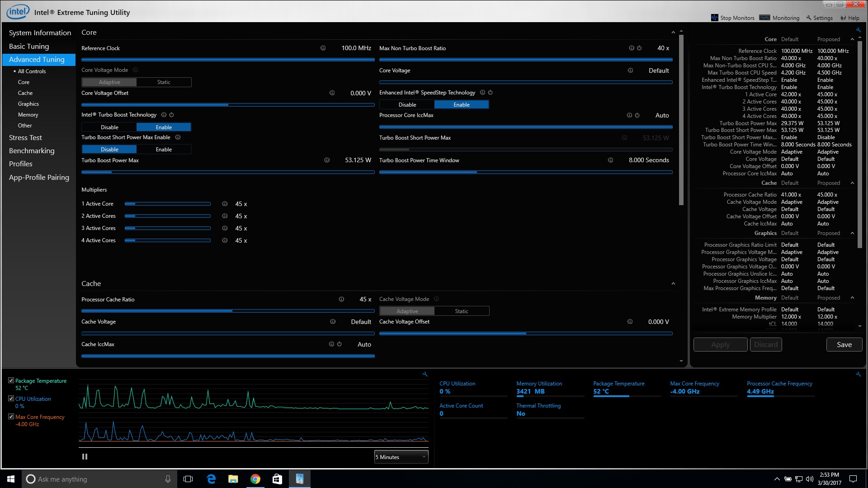Screen dimensions: 868x488
Task: Select Graphics under Advanced Tuning
Action: (x=28, y=104)
